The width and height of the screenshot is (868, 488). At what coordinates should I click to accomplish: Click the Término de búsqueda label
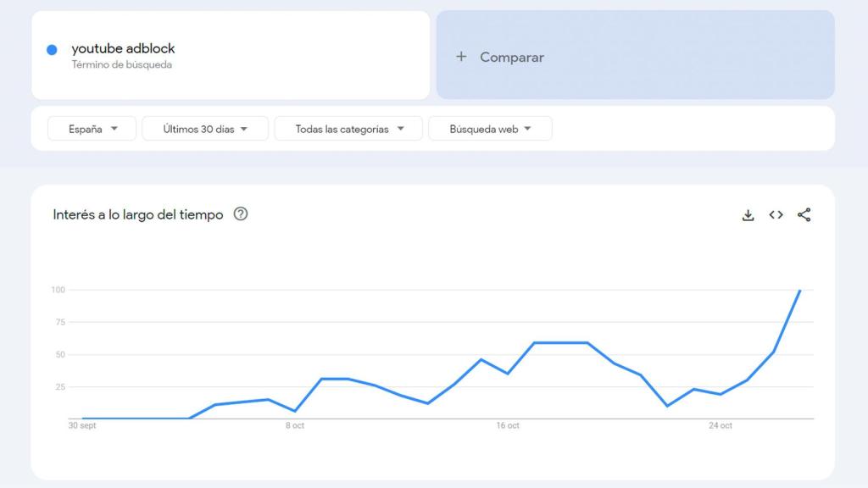pos(122,64)
